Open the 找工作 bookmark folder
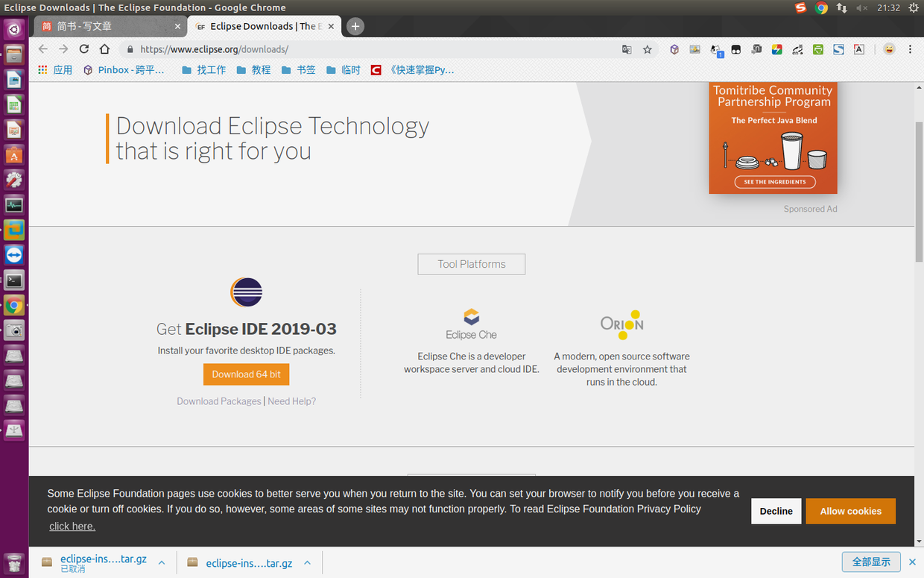Viewport: 924px width, 578px height. tap(203, 70)
